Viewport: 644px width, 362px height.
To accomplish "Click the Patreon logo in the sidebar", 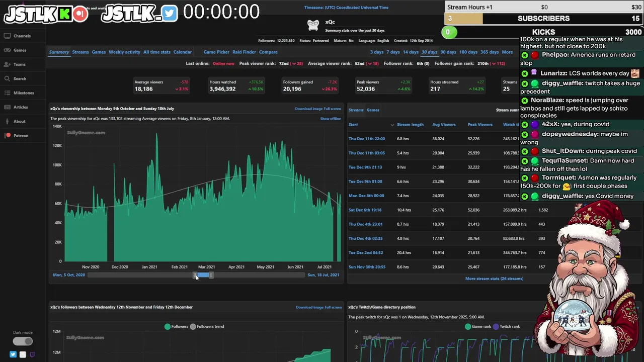I will pyautogui.click(x=8, y=135).
